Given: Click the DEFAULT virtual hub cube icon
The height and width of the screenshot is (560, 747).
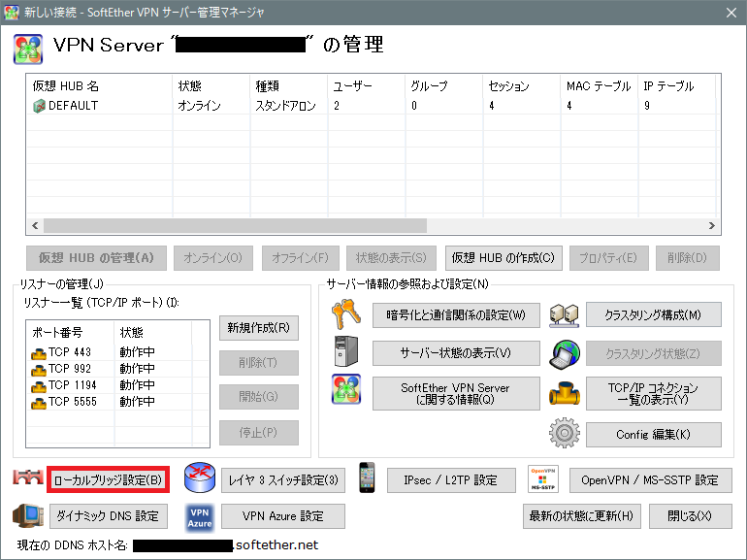Looking at the screenshot, I should tap(39, 106).
